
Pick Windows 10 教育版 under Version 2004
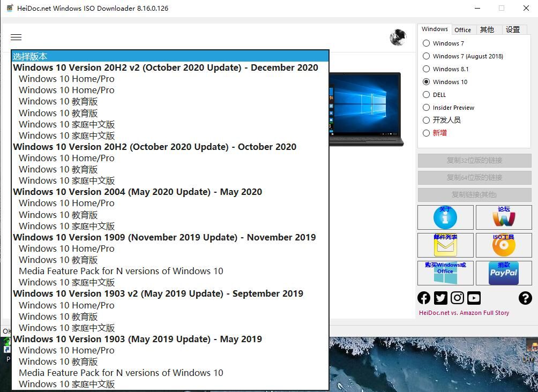58,215
